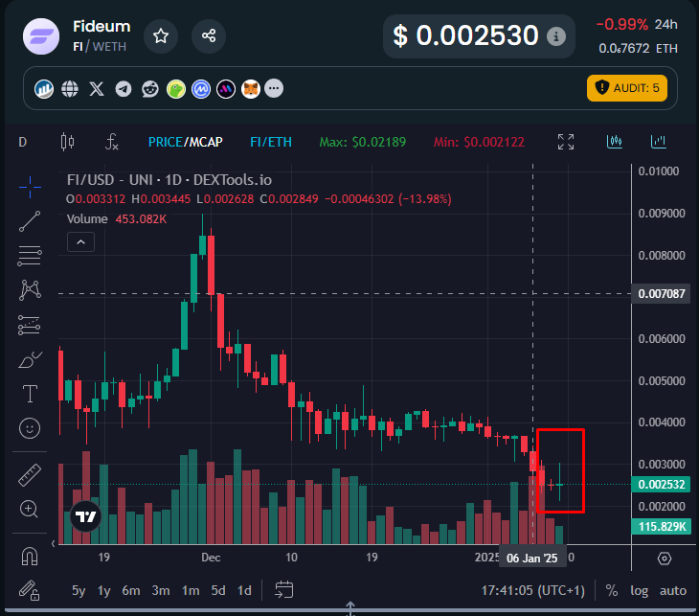Click the Min: $0.002122 label
Image resolution: width=699 pixels, height=616 pixels.
click(479, 142)
